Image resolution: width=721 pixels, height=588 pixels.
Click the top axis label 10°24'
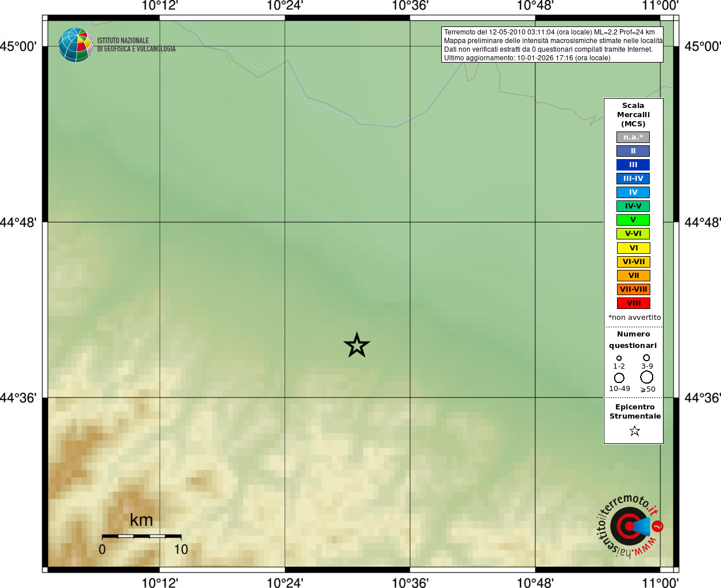285,6
